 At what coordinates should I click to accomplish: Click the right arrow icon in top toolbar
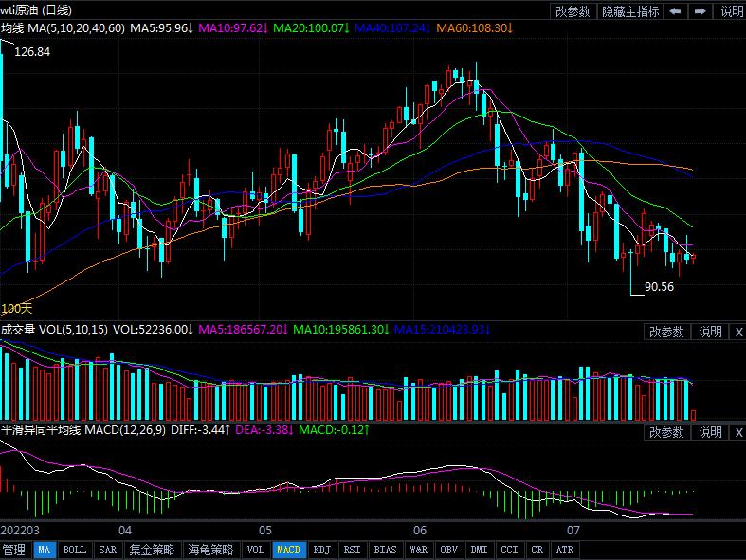[701, 11]
